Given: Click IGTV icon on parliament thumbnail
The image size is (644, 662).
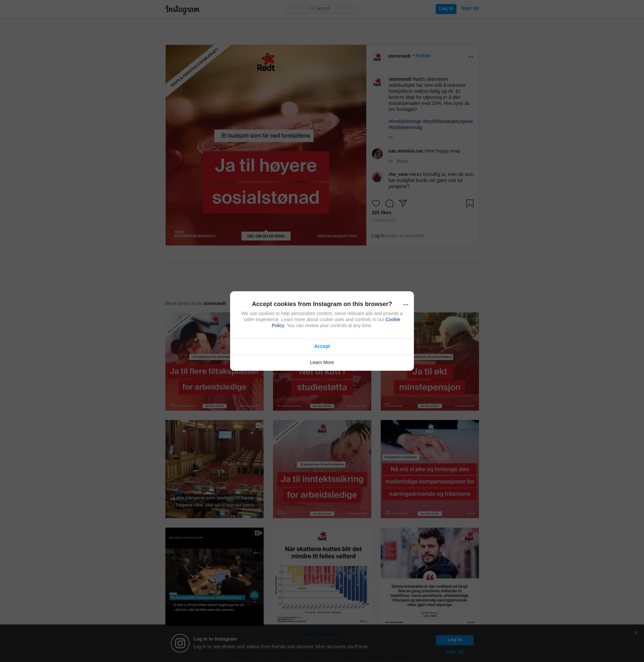Looking at the screenshot, I should 258,425.
